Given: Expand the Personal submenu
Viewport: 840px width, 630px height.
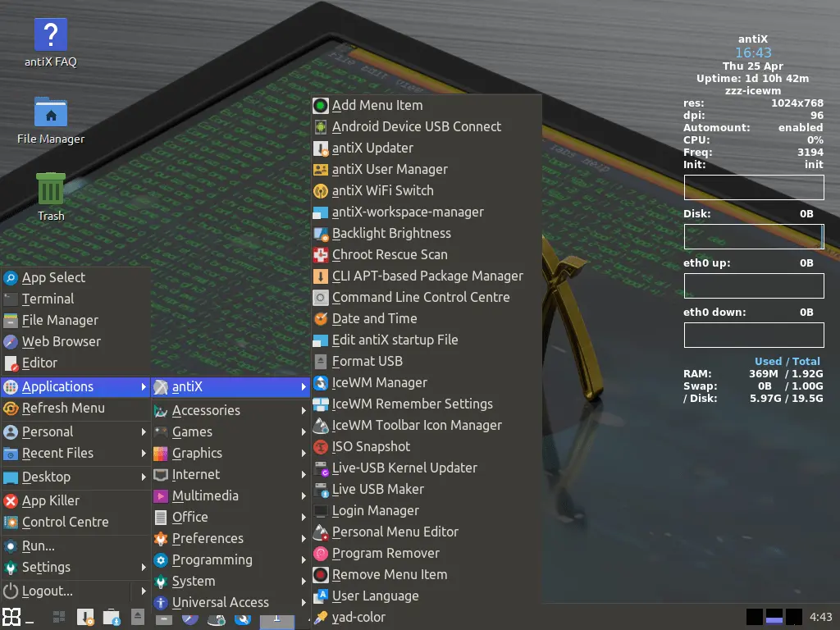Looking at the screenshot, I should [75, 432].
